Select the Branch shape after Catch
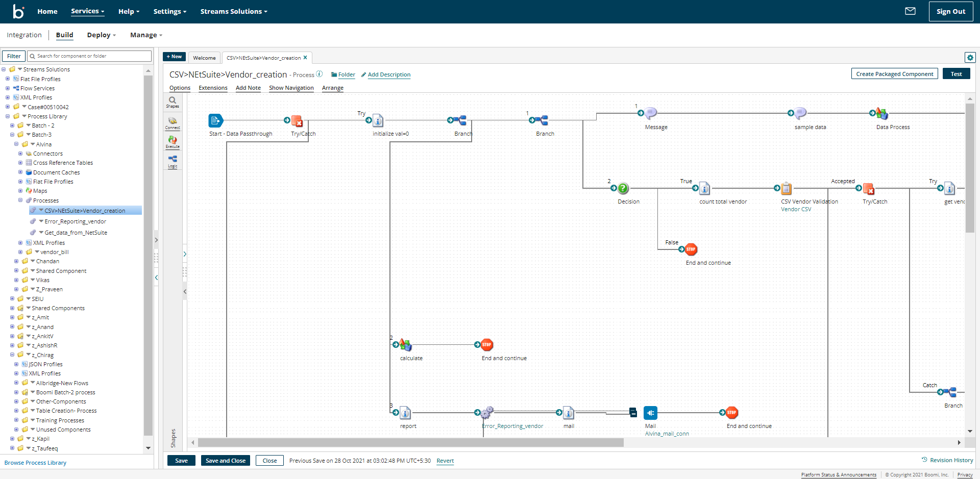Viewport: 980px width, 479px height. (950, 392)
